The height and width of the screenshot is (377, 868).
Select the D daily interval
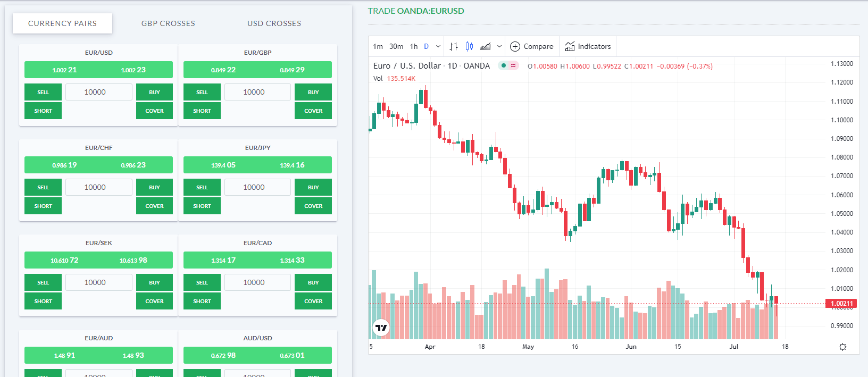coord(426,46)
